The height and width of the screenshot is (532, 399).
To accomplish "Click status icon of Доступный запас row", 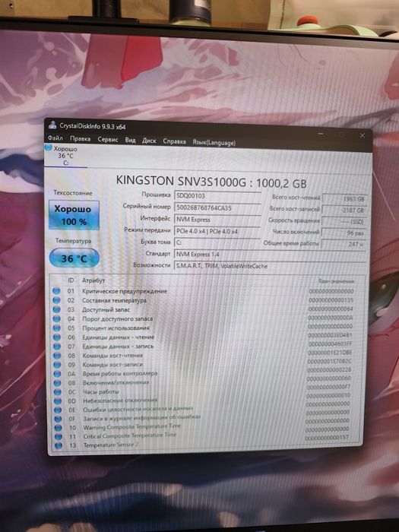I will 56,309.
